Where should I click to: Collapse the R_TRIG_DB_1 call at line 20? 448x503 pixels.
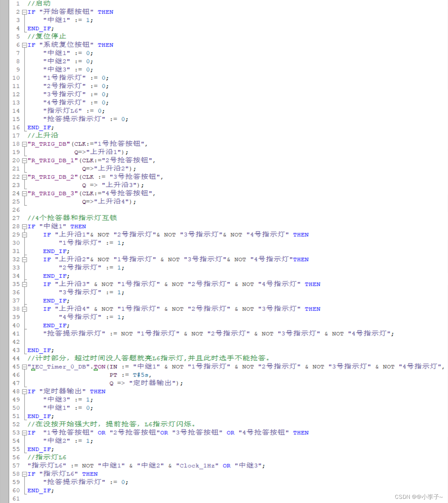pos(24,160)
